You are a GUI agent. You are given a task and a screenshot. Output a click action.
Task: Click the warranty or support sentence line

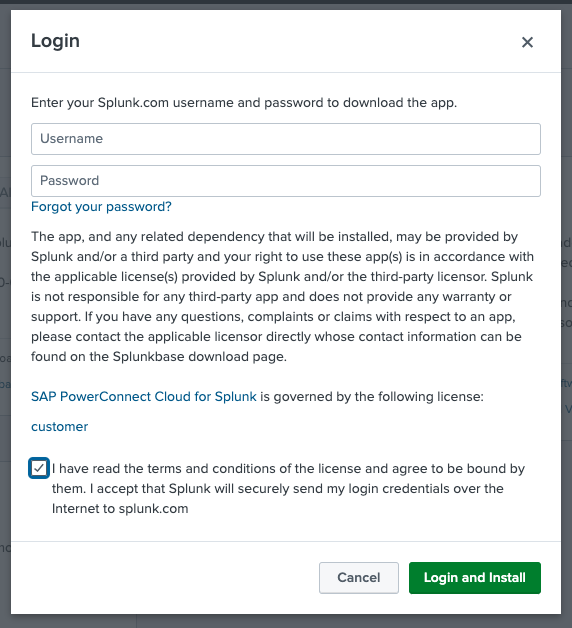tap(271, 296)
